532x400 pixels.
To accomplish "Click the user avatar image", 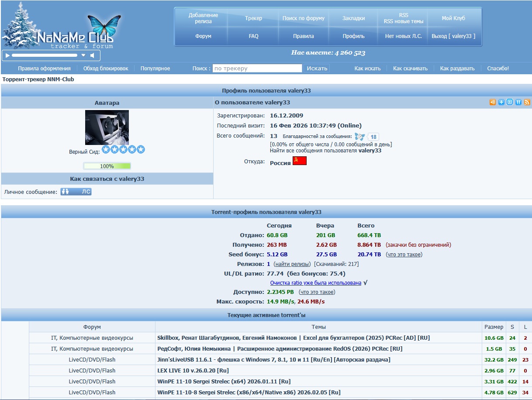I will 107,128.
